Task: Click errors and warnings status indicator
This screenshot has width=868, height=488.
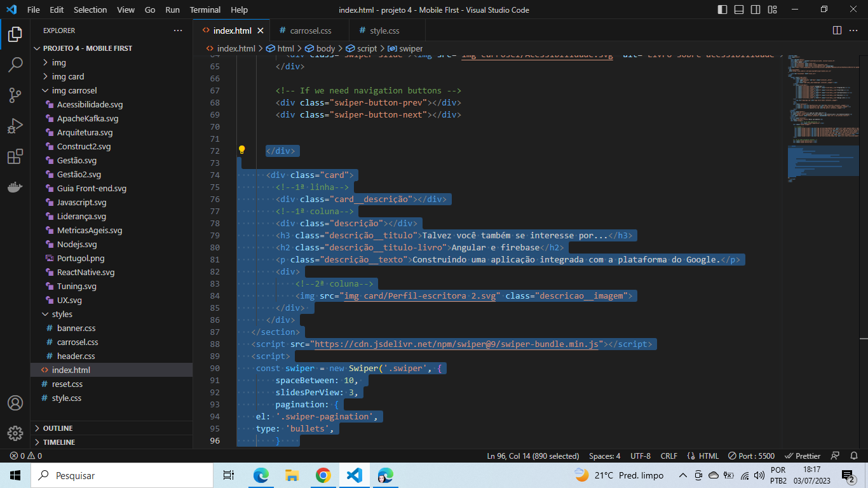Action: (26, 456)
